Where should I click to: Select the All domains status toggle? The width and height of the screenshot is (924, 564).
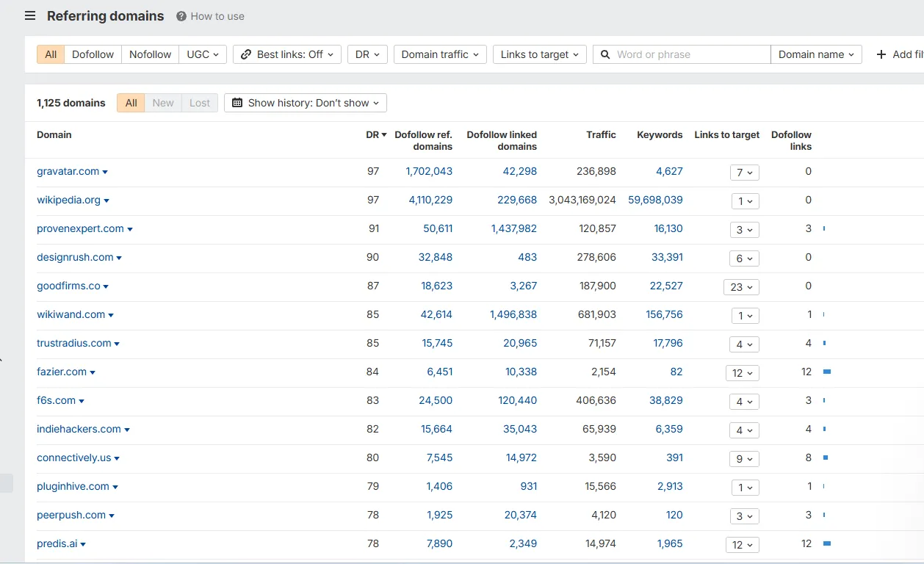(131, 103)
